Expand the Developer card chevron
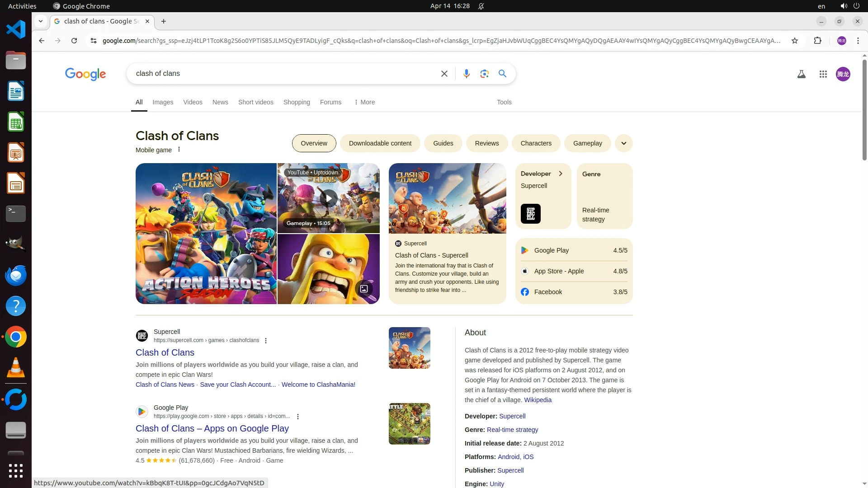868x488 pixels. pos(561,174)
